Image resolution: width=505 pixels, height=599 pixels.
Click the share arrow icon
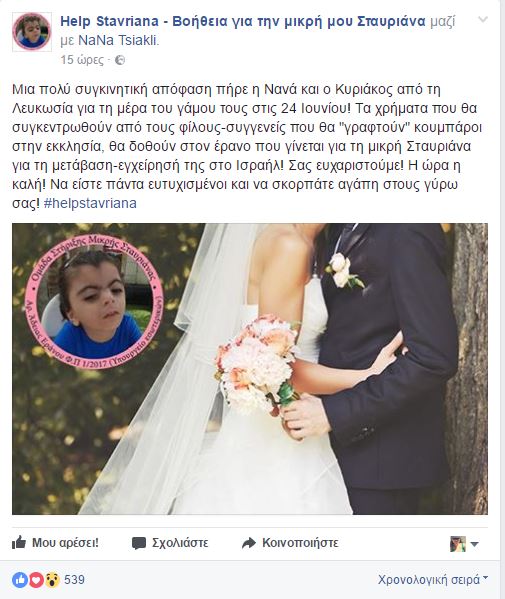click(x=249, y=543)
